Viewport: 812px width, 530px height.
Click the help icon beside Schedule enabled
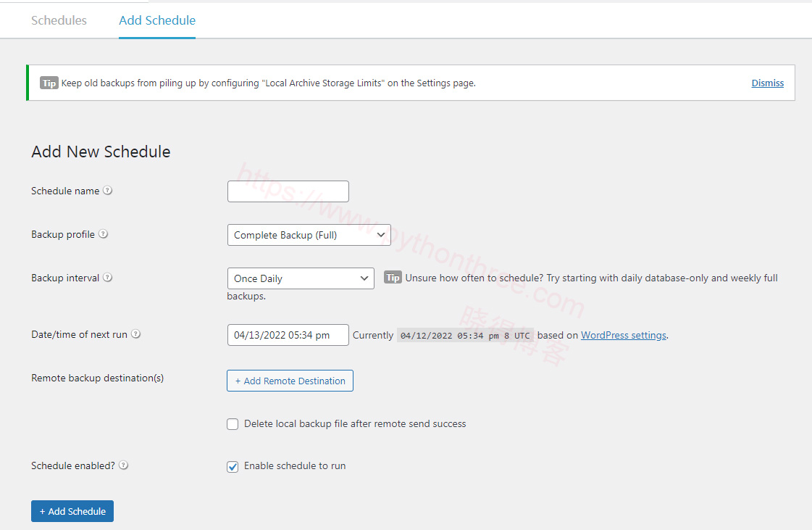coord(124,465)
